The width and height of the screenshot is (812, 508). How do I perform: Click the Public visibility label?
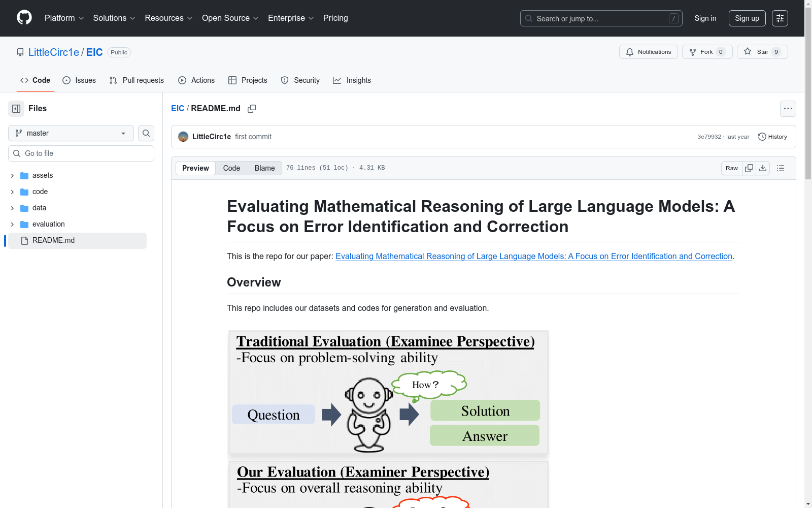pos(119,52)
